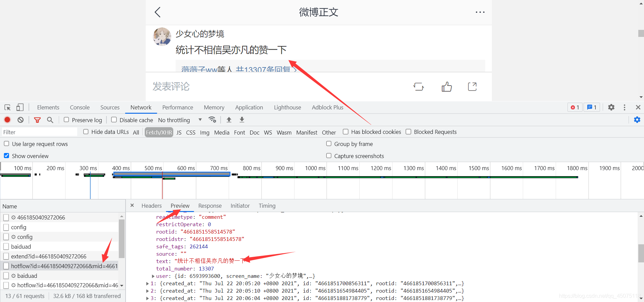
Task: Click the preview pane scrollbar thumb
Action: click(x=641, y=253)
